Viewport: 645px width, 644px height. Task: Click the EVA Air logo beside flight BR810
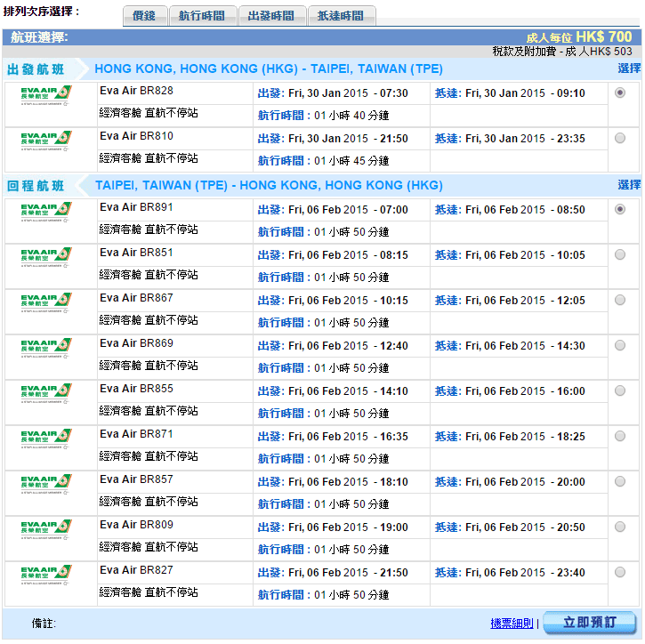[x=46, y=141]
